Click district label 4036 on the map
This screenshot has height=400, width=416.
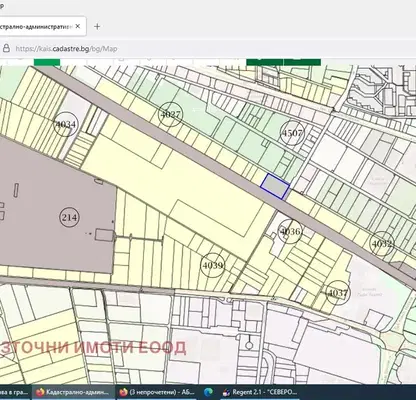tap(290, 231)
